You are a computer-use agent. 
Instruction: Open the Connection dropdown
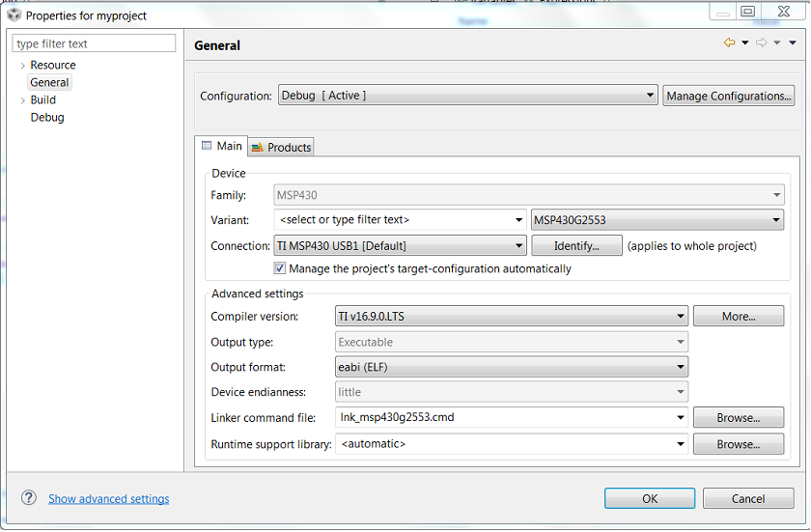pyautogui.click(x=400, y=245)
